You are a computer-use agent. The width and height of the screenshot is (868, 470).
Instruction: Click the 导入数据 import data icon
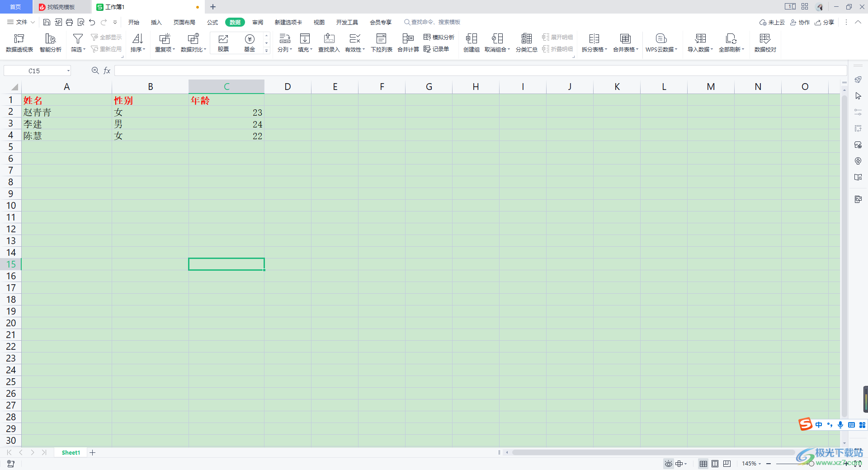[700, 39]
